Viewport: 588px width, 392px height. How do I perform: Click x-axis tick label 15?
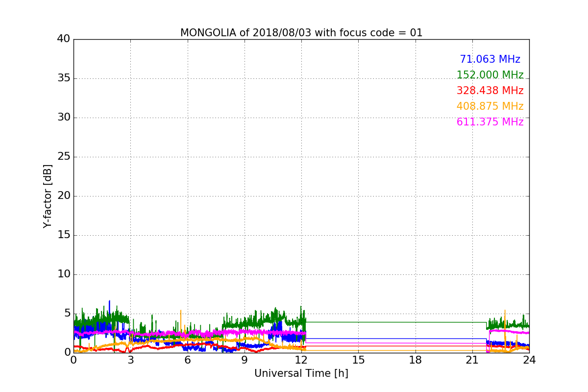tap(358, 360)
